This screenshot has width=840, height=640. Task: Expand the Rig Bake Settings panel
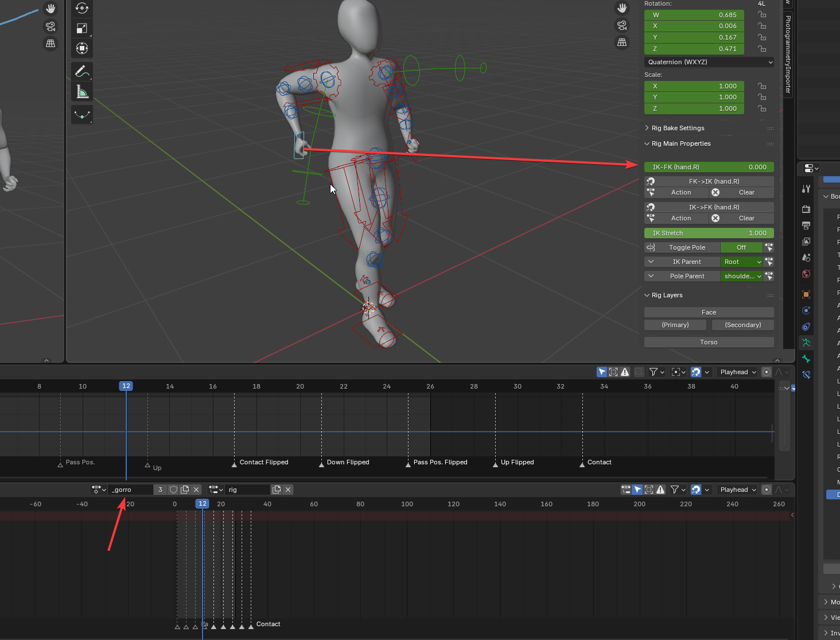pyautogui.click(x=678, y=128)
